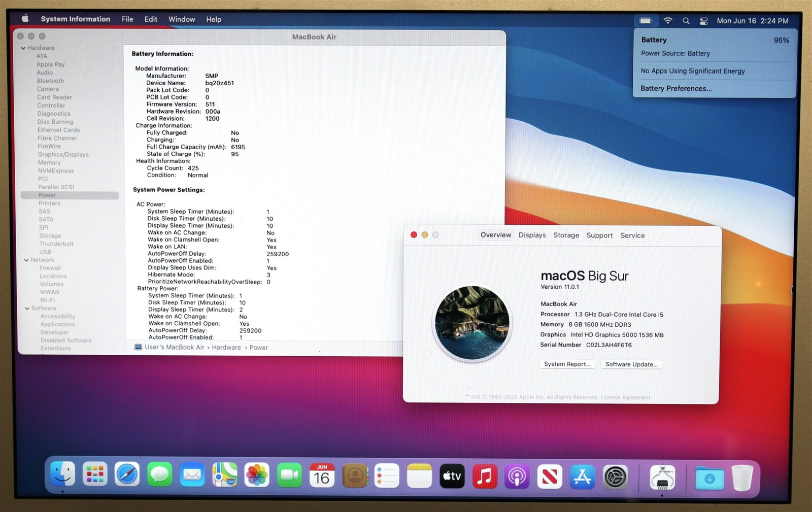
Task: Select Wi-Fi under Network
Action: point(47,300)
